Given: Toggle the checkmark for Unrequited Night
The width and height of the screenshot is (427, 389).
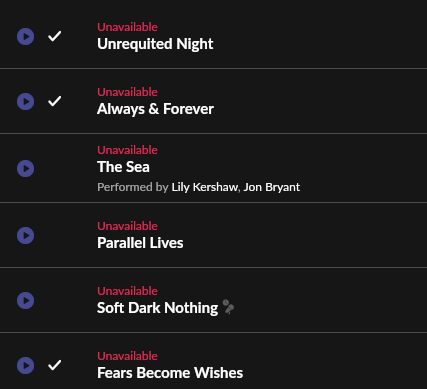Looking at the screenshot, I should tap(54, 36).
